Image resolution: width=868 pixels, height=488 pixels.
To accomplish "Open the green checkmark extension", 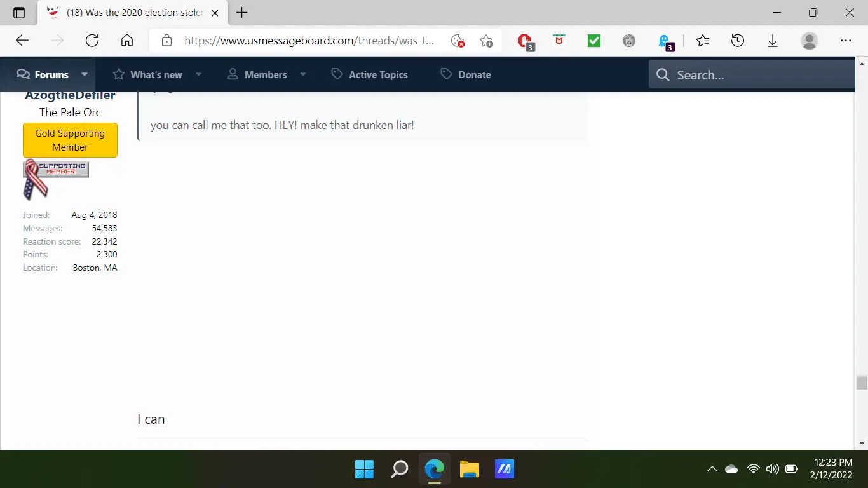I will tap(594, 41).
